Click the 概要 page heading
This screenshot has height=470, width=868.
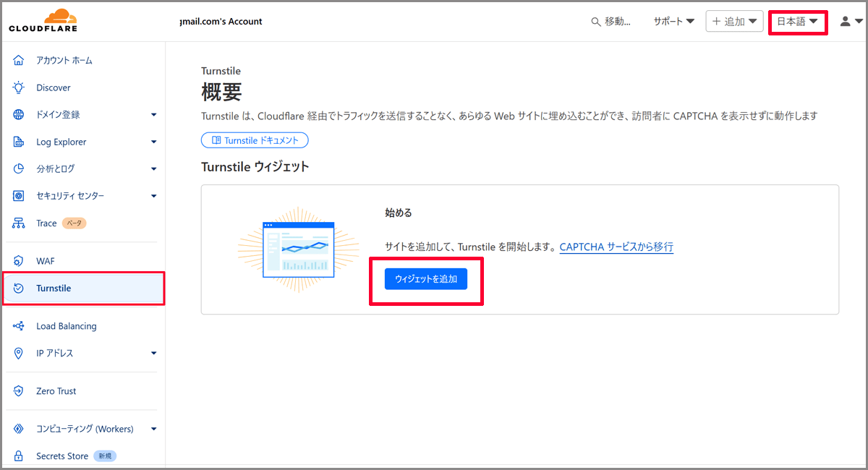click(221, 92)
